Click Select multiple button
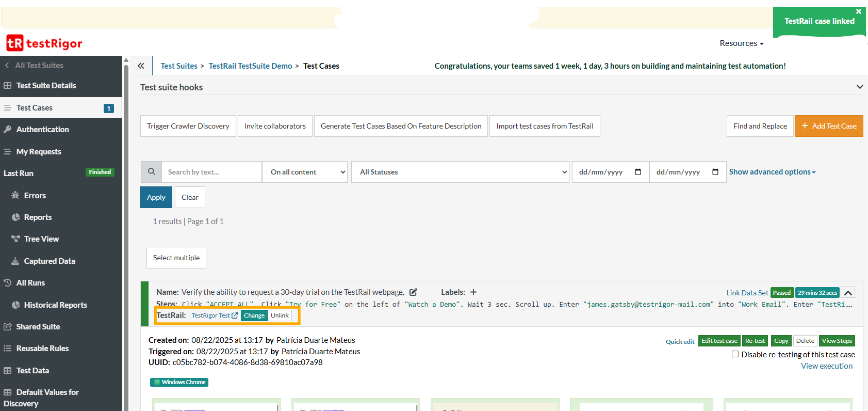The height and width of the screenshot is (411, 868). tap(176, 258)
